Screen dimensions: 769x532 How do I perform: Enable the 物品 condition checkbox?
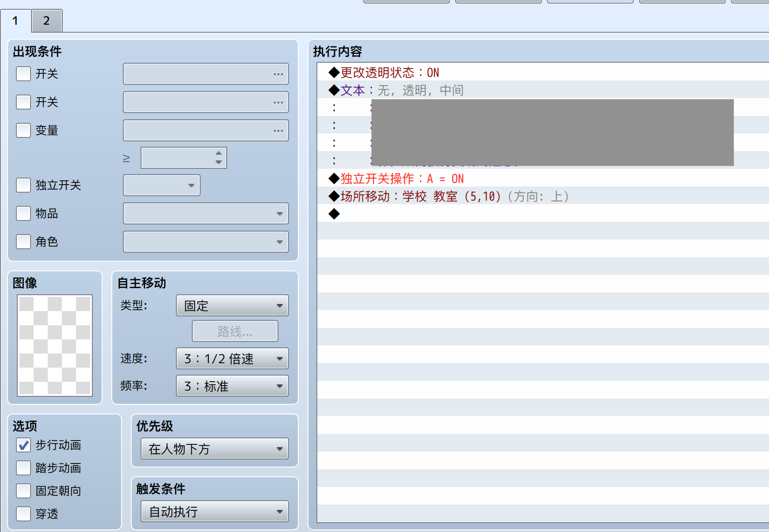click(x=23, y=213)
